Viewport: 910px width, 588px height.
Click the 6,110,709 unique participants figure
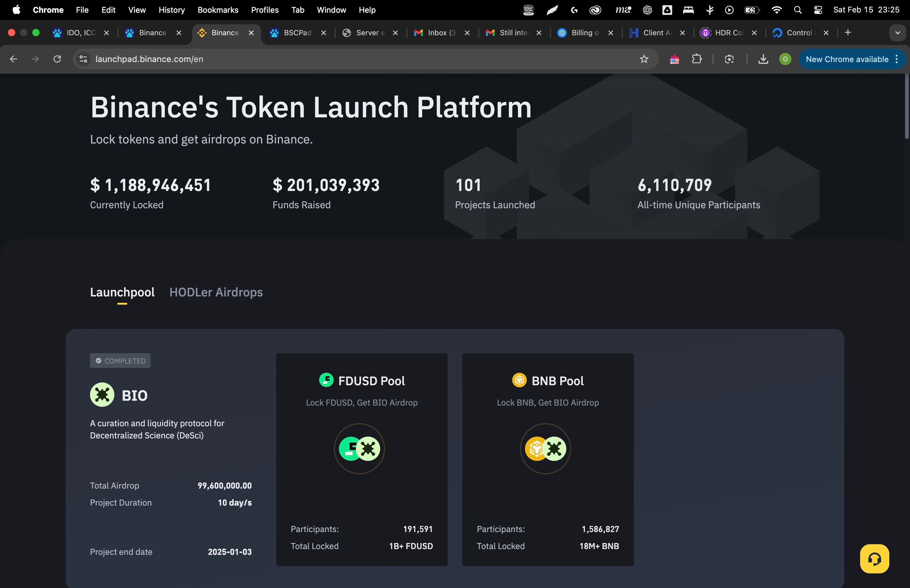[x=674, y=185]
